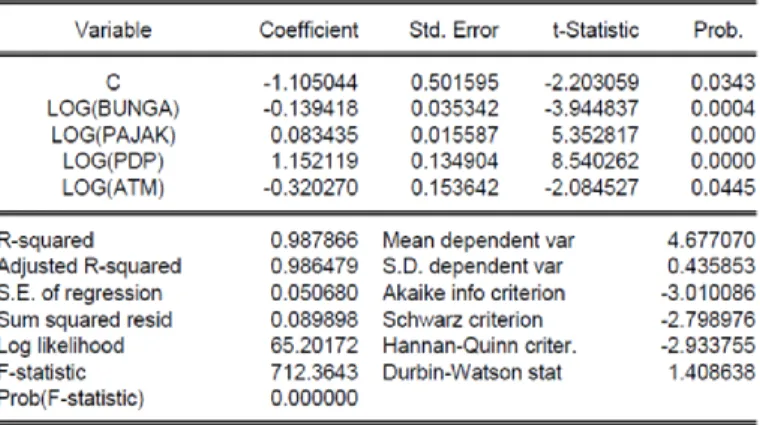Click the LOG(ATM) variable label
The width and height of the screenshot is (760, 425).
coord(113,187)
